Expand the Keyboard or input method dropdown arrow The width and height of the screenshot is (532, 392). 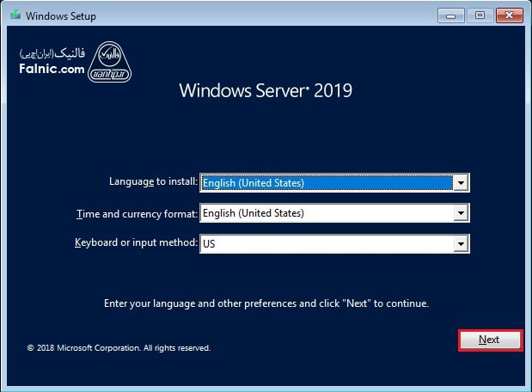[x=461, y=244]
